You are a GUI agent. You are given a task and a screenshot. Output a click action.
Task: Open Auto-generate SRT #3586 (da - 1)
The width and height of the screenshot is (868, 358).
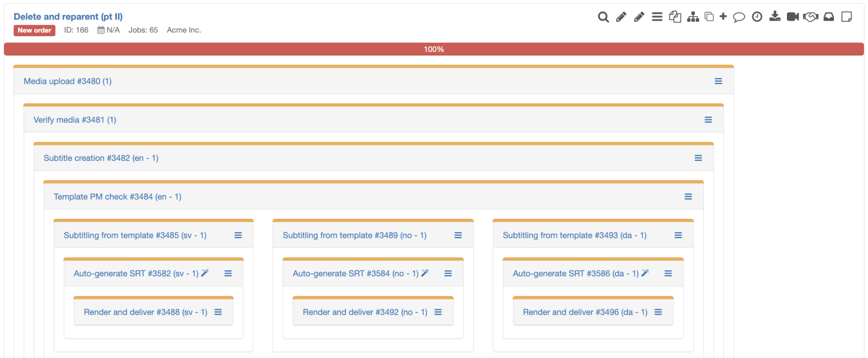tap(576, 274)
